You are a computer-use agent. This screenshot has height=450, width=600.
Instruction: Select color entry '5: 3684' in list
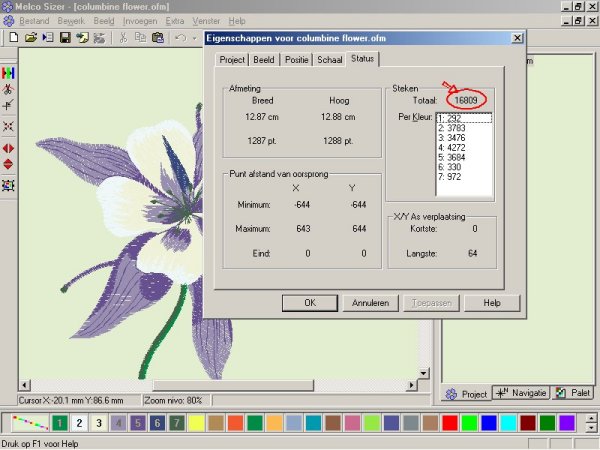click(x=464, y=157)
